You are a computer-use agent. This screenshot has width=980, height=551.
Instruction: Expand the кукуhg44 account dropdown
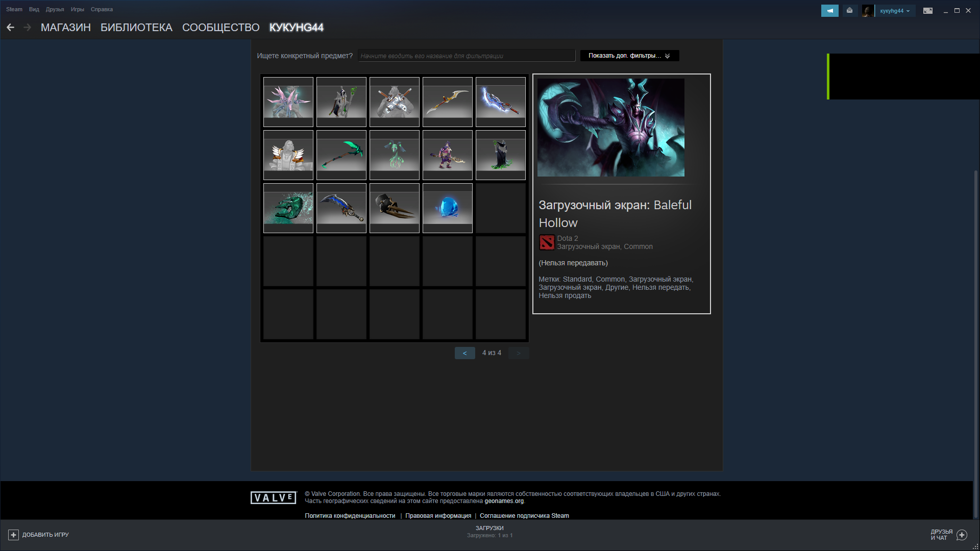895,11
